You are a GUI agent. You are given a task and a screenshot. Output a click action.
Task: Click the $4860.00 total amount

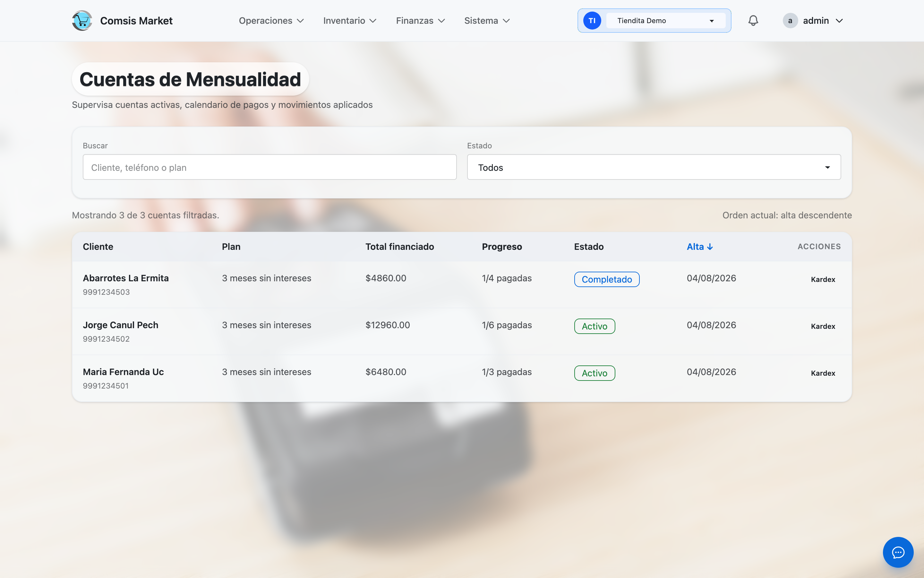coord(386,278)
